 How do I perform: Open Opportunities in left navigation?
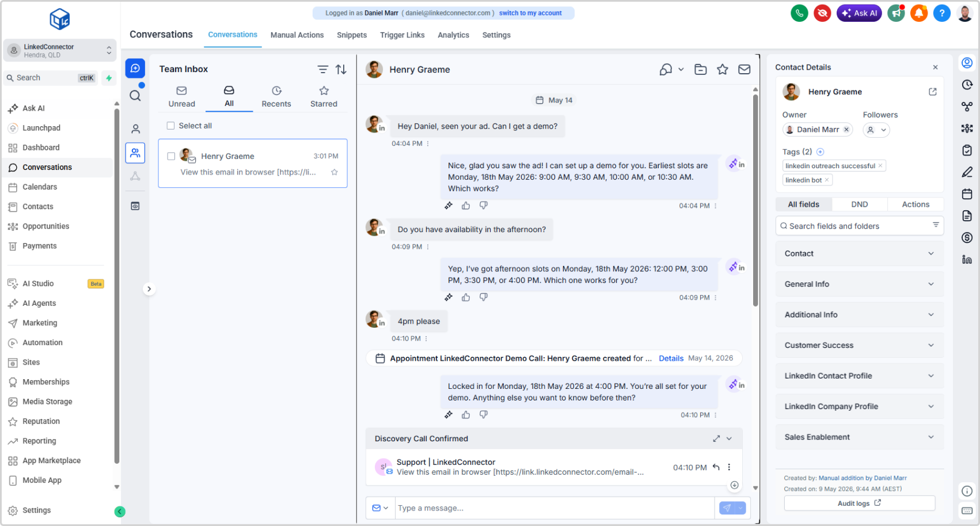click(x=46, y=226)
